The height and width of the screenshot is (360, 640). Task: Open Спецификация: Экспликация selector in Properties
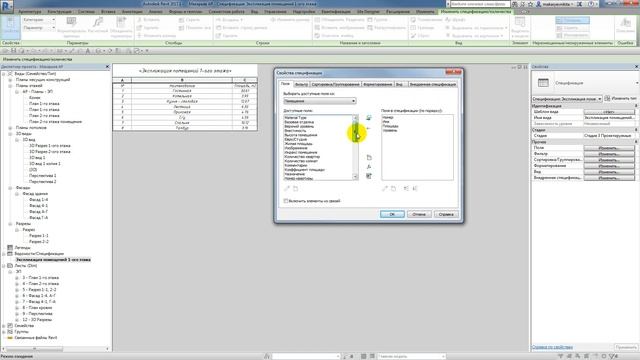(567, 99)
